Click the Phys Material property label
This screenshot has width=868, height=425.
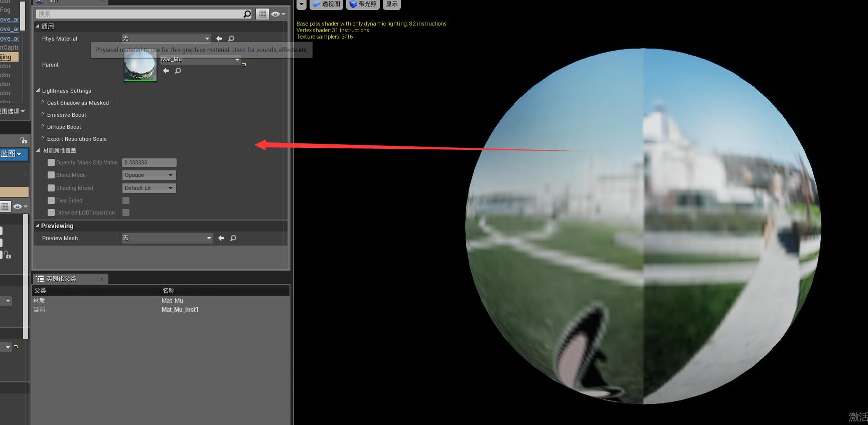(60, 39)
